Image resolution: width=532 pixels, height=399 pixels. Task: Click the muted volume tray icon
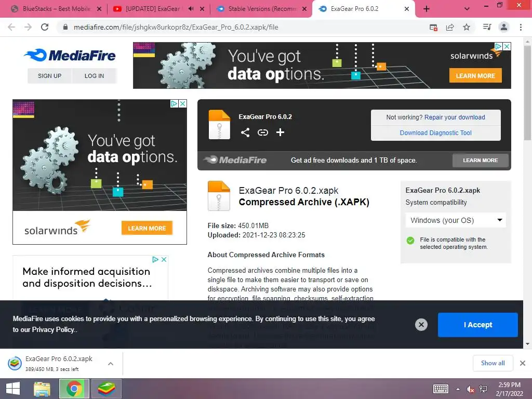pos(470,389)
